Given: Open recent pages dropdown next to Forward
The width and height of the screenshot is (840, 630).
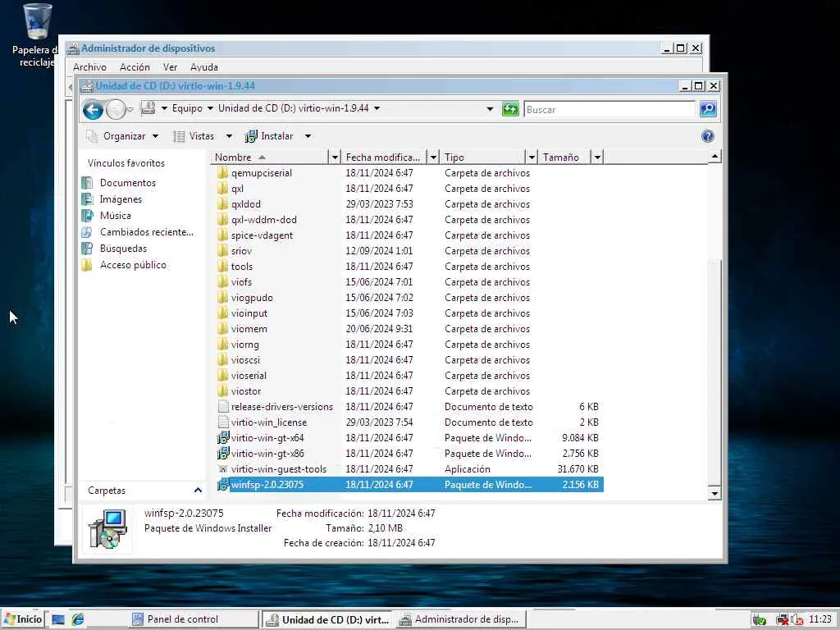Looking at the screenshot, I should pos(130,110).
